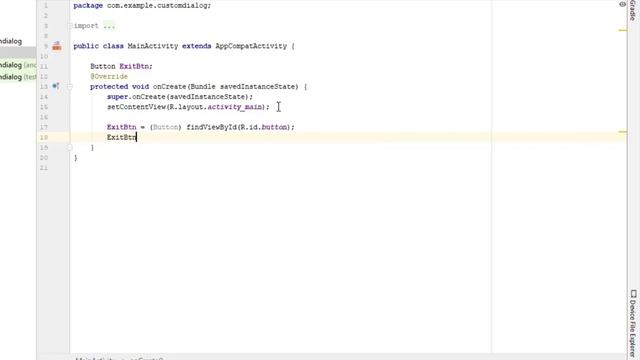Click 'super.onCreate(savedInstanceState);' line

tap(180, 97)
